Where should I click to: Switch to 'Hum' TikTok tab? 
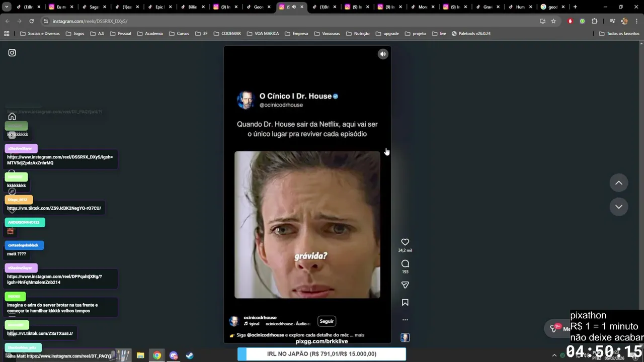point(520,7)
